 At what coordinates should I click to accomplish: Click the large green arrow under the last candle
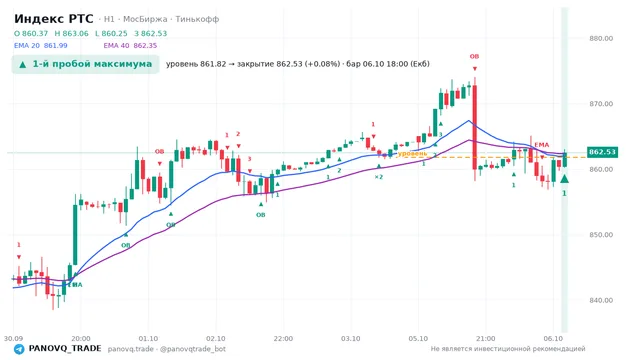tap(564, 179)
